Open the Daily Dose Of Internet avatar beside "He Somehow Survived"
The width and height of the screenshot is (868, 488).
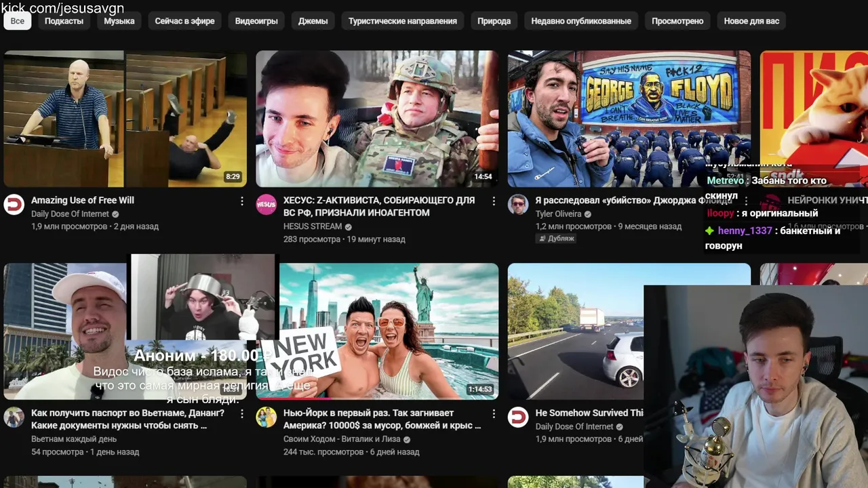point(518,417)
